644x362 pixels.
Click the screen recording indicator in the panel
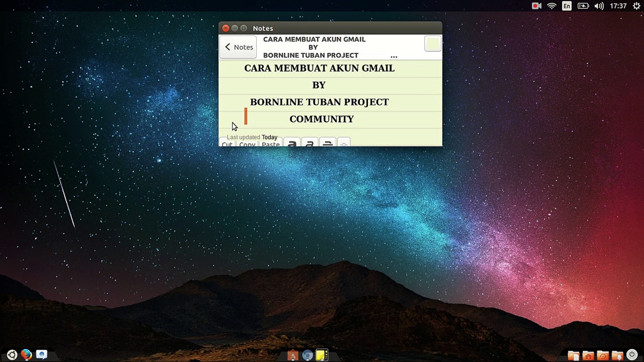click(536, 6)
